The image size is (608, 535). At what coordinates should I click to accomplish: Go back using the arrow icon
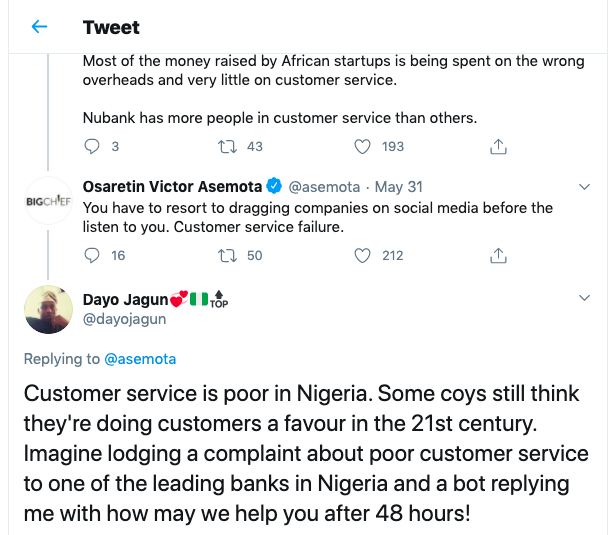[40, 27]
